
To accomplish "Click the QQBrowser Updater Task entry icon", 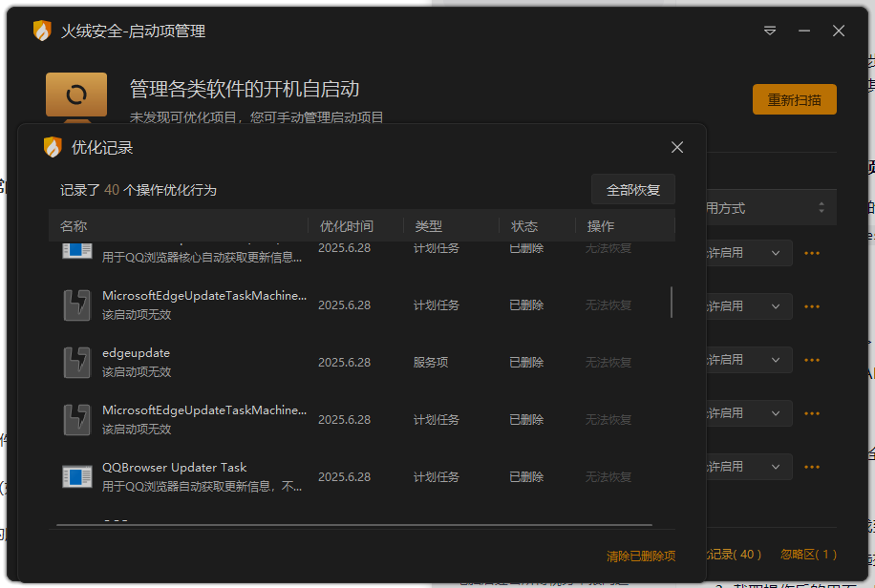I will pos(76,474).
